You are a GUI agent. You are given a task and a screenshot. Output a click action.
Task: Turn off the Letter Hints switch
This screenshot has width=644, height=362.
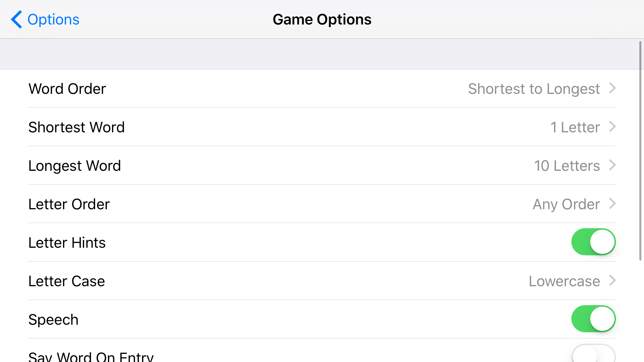(x=593, y=242)
